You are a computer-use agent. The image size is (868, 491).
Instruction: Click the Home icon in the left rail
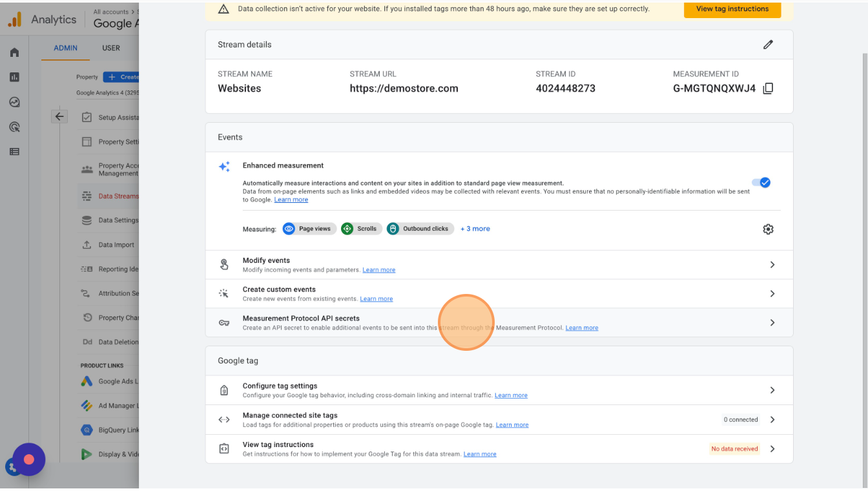tap(14, 52)
